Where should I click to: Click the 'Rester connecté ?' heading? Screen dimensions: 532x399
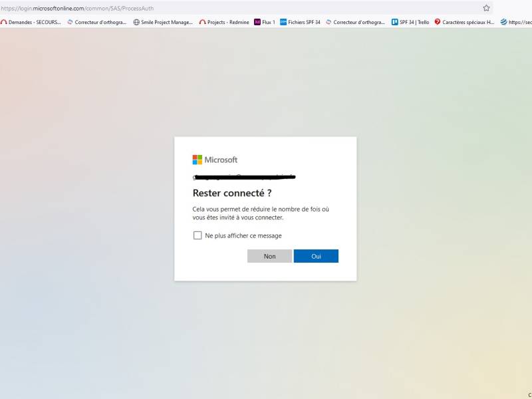coord(232,193)
